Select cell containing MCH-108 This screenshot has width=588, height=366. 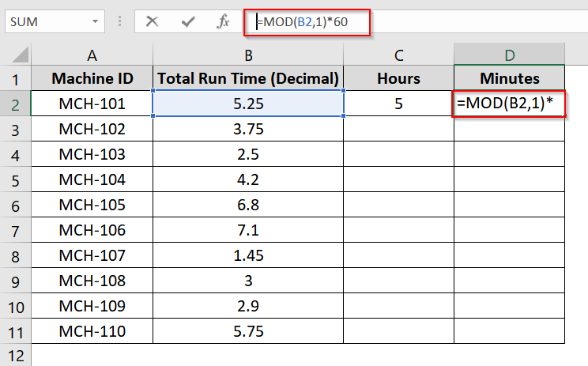[92, 281]
